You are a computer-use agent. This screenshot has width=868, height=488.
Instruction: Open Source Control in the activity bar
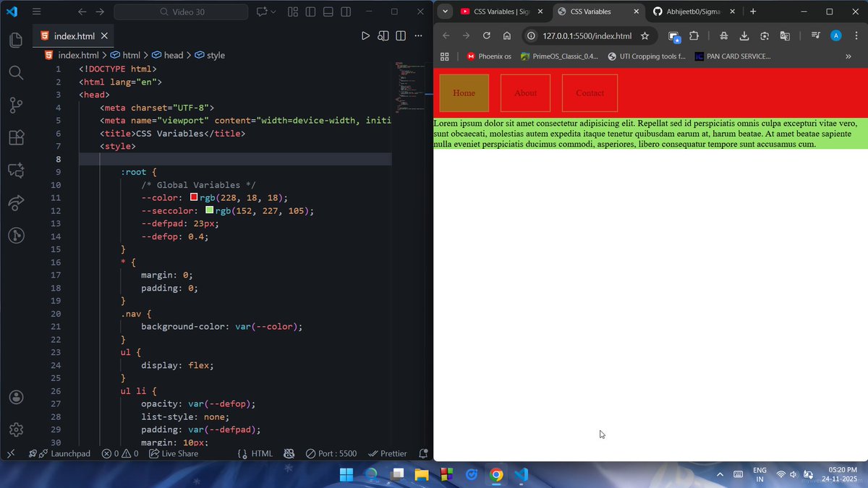15,105
